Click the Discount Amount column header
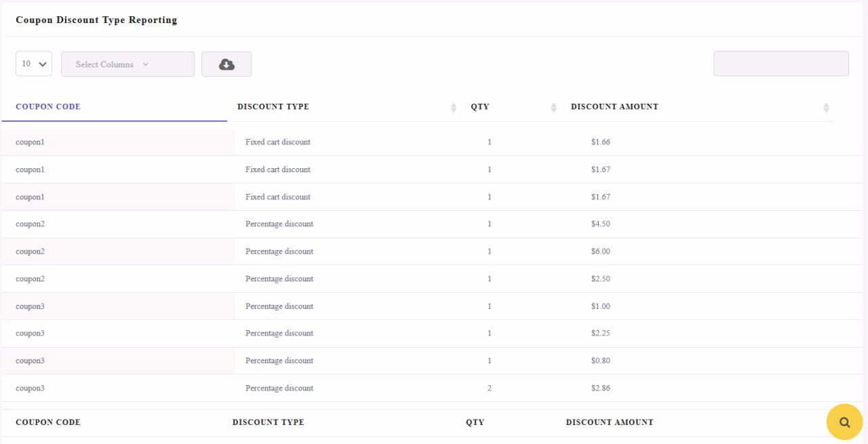Image resolution: width=868 pixels, height=444 pixels. (614, 106)
